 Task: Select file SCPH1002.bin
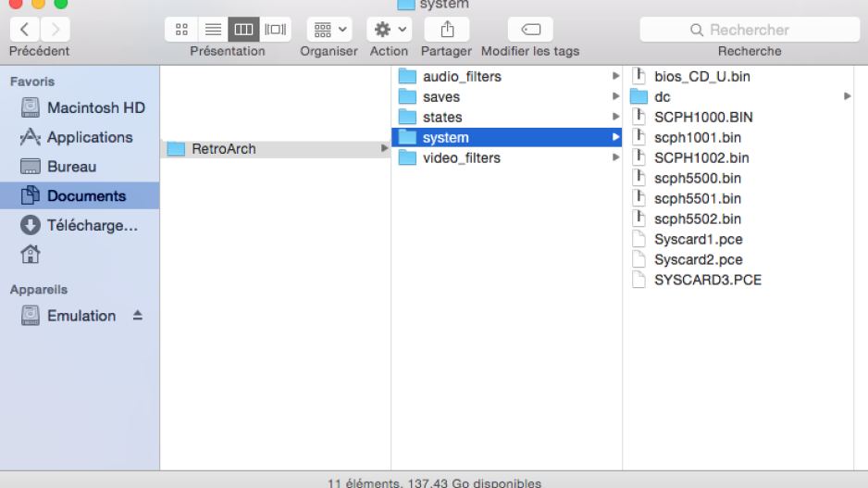pos(738,157)
